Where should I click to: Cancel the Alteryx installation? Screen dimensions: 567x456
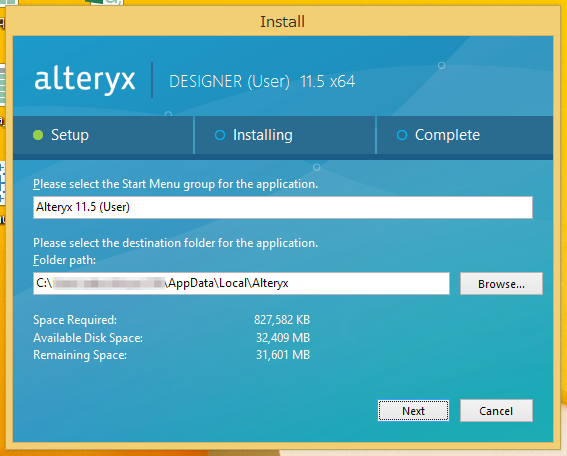[496, 410]
